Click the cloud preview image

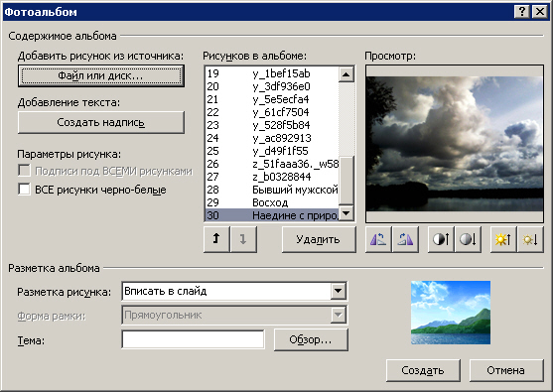(x=455, y=144)
